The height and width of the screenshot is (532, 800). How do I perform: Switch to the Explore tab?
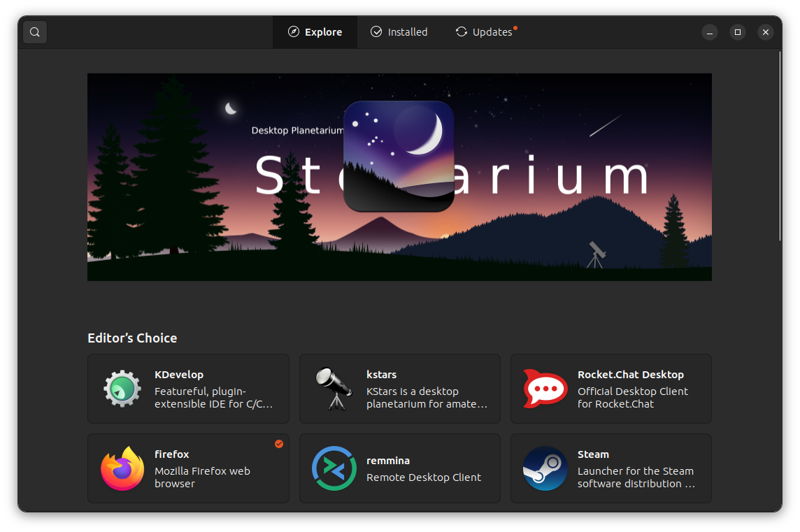point(315,32)
